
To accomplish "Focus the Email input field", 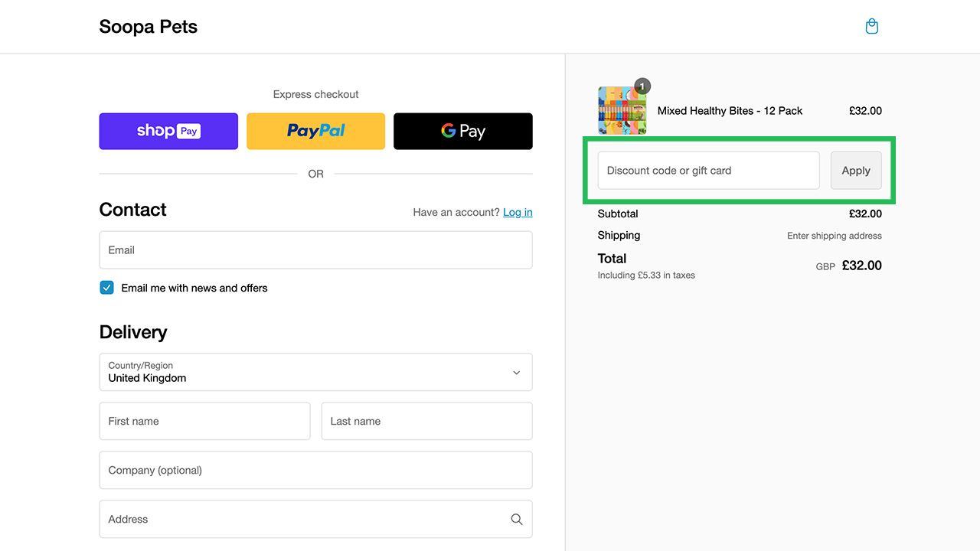I will 315,250.
